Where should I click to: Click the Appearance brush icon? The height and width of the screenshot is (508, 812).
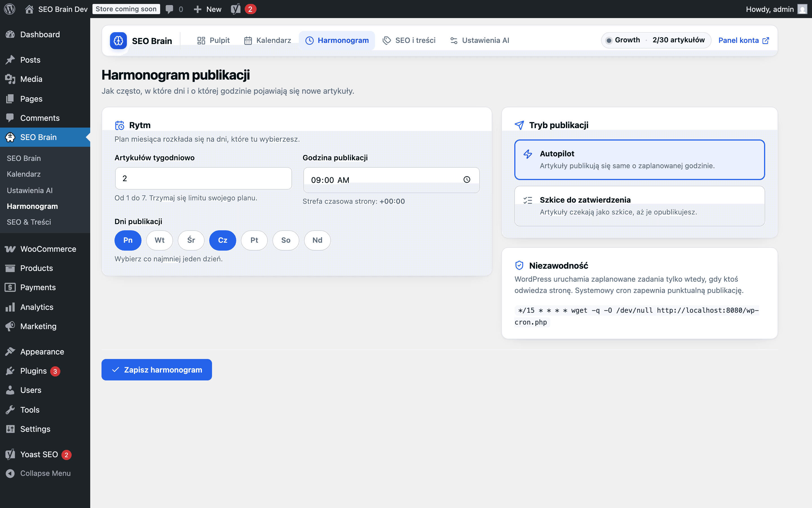click(10, 351)
